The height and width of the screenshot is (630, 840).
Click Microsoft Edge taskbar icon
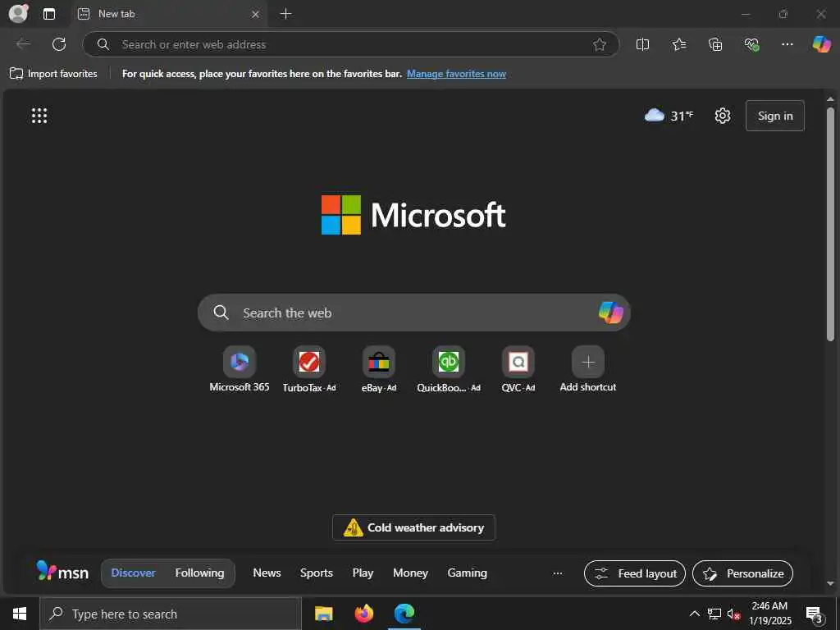pyautogui.click(x=404, y=614)
